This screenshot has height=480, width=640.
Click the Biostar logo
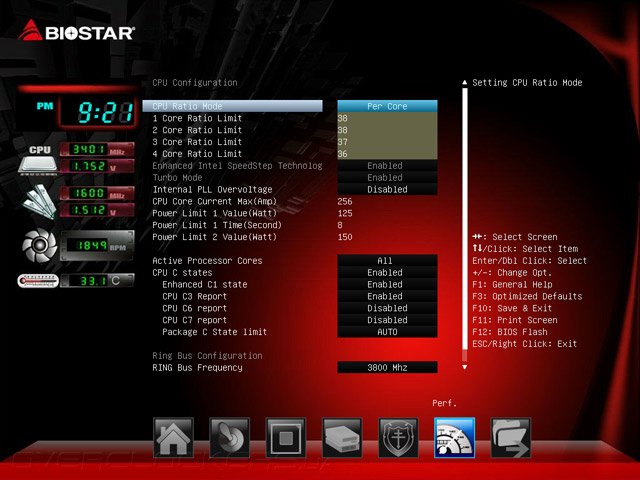(76, 31)
